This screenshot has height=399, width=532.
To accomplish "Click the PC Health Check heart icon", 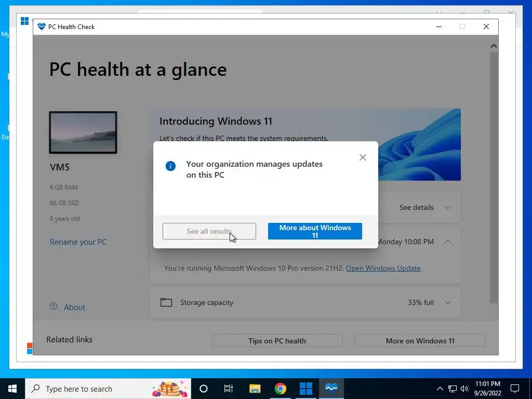I will (42, 27).
